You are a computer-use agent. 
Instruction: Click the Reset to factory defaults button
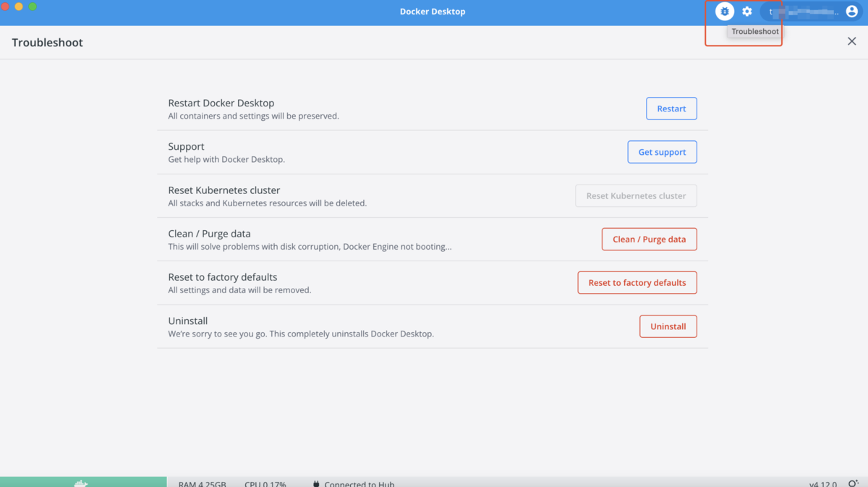pos(637,282)
